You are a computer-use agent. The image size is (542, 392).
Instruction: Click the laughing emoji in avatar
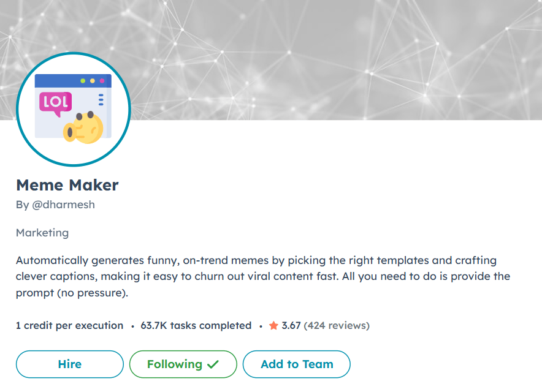[x=83, y=128]
